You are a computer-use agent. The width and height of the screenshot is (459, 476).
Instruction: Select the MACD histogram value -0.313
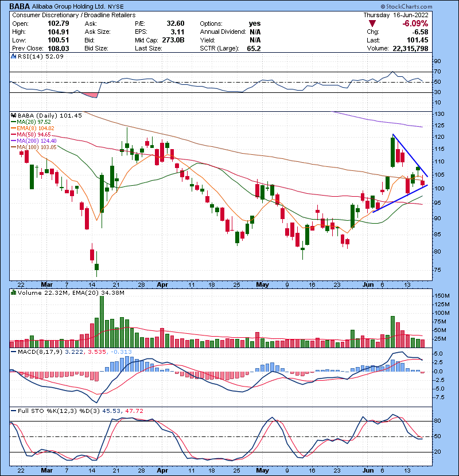[121, 352]
